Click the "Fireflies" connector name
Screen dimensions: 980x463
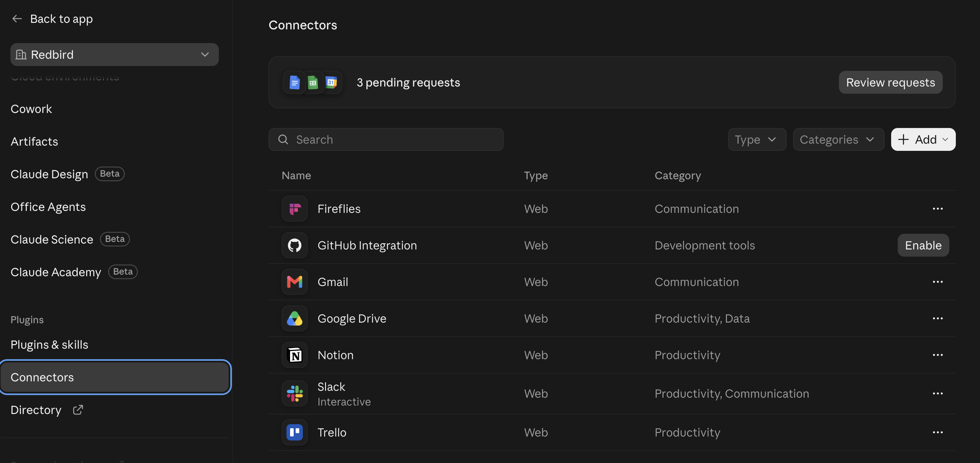point(338,209)
